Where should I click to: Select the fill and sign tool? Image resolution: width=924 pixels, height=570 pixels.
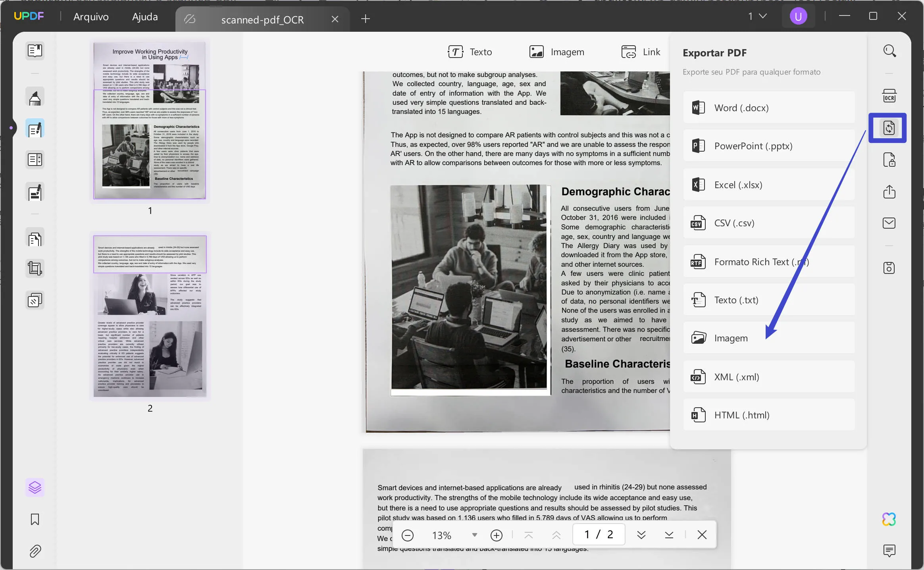tap(35, 193)
